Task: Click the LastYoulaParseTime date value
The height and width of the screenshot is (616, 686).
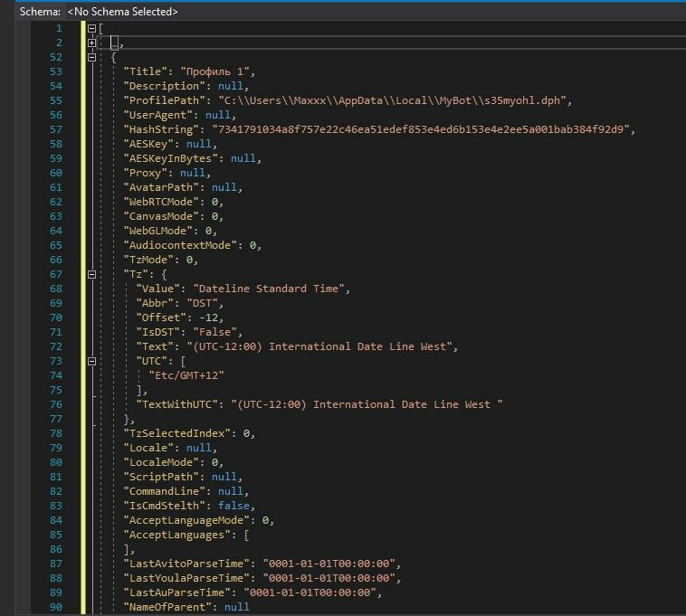Action: (329, 578)
